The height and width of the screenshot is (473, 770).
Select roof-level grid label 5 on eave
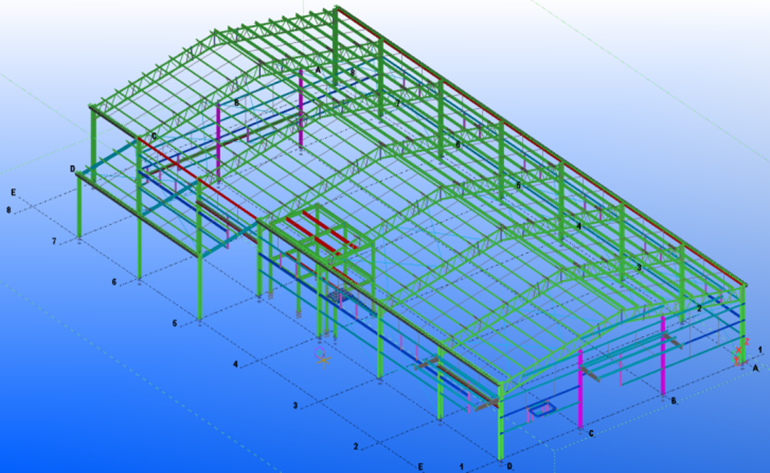pos(518,185)
